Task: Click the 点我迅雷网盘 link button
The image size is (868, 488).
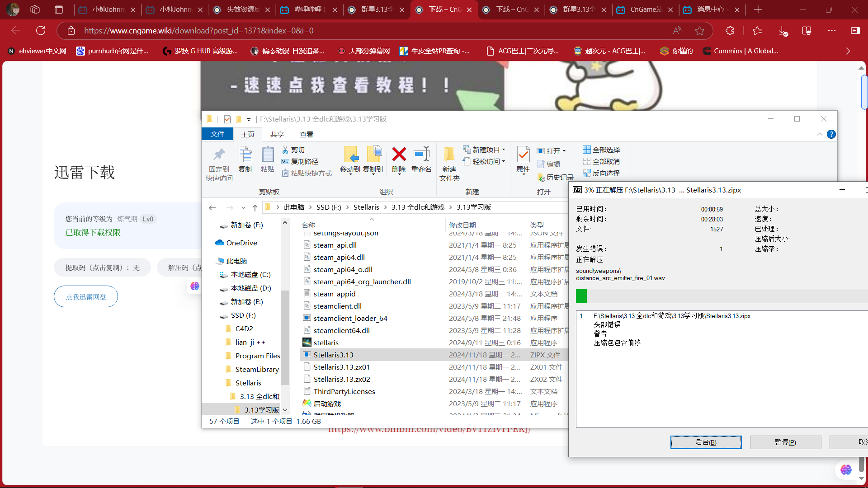Action: [x=86, y=297]
